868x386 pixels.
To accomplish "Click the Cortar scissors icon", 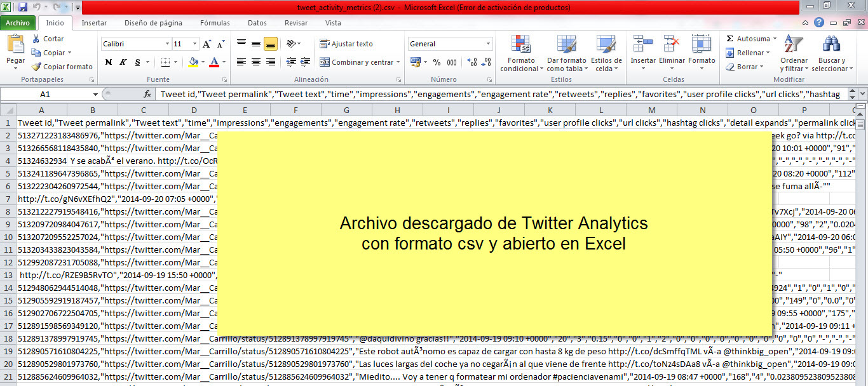I will click(x=36, y=39).
